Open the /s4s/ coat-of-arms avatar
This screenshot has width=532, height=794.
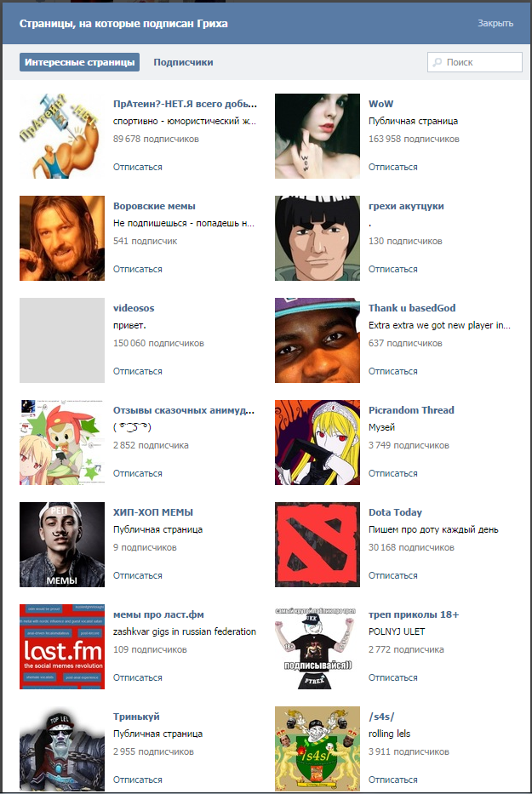(x=317, y=748)
